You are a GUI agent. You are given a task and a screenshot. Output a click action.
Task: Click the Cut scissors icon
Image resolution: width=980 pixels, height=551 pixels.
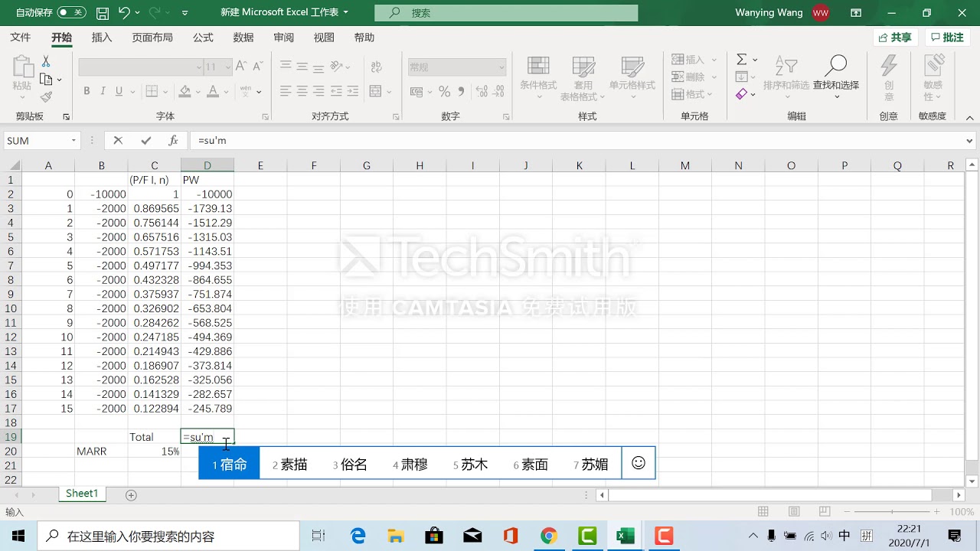tap(46, 61)
